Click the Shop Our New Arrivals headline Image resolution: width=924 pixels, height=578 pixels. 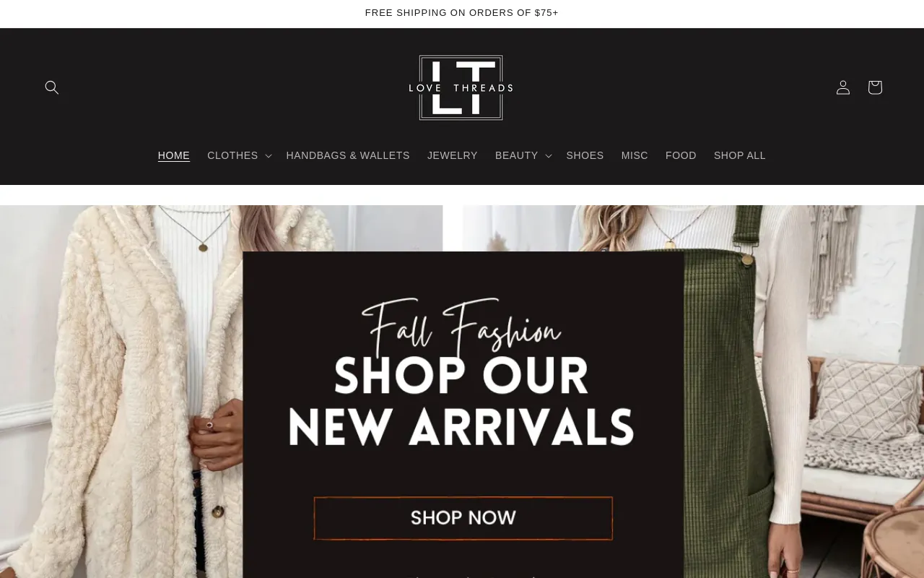pos(461,401)
